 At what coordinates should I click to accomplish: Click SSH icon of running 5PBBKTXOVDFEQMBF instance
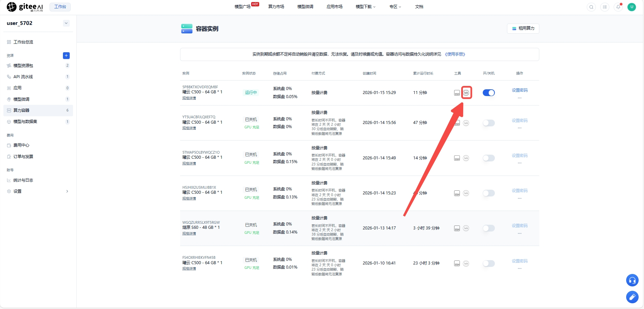(457, 93)
